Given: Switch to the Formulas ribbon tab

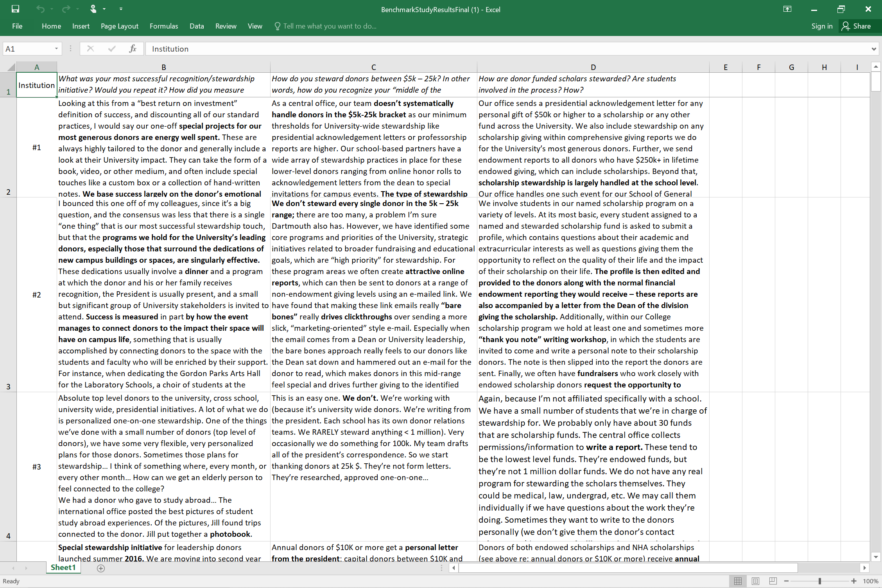Looking at the screenshot, I should 164,26.
